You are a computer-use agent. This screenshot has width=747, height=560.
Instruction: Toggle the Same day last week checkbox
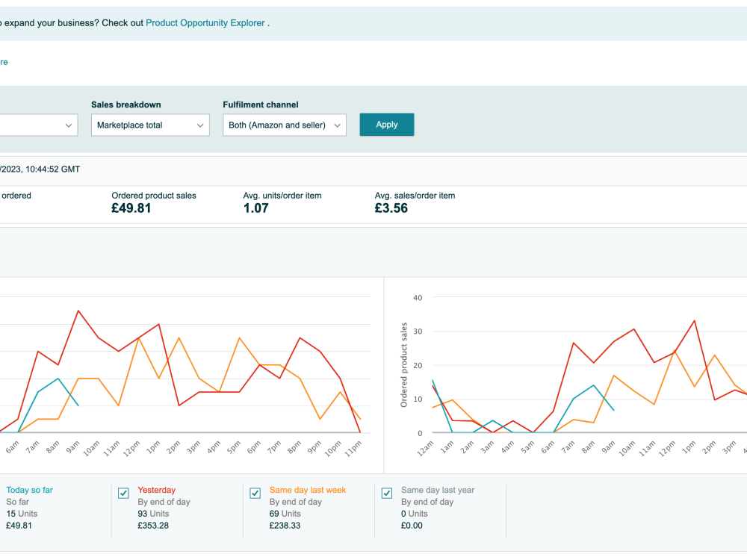pos(255,493)
